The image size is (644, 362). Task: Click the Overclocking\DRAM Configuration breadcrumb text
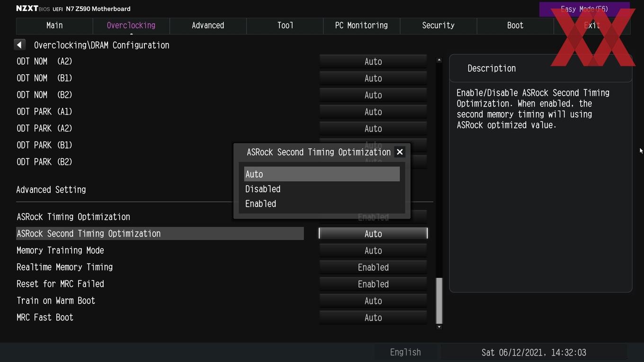click(x=102, y=45)
